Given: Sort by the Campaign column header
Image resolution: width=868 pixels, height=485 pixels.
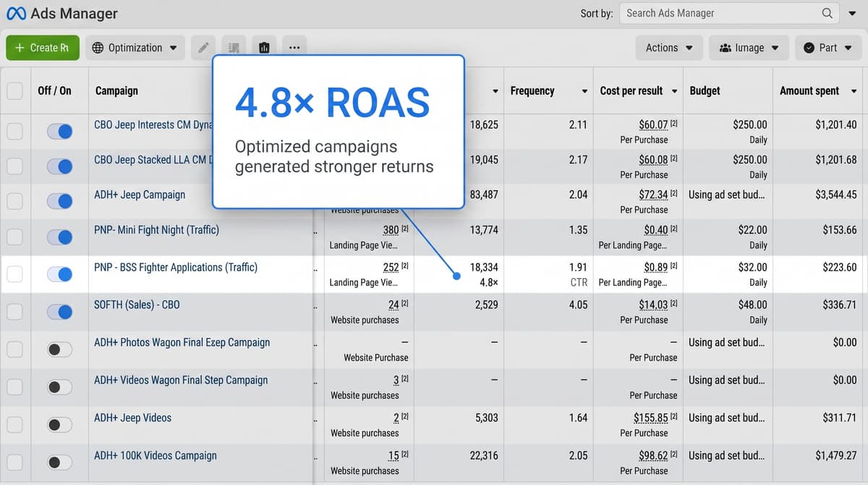Looking at the screenshot, I should (116, 91).
